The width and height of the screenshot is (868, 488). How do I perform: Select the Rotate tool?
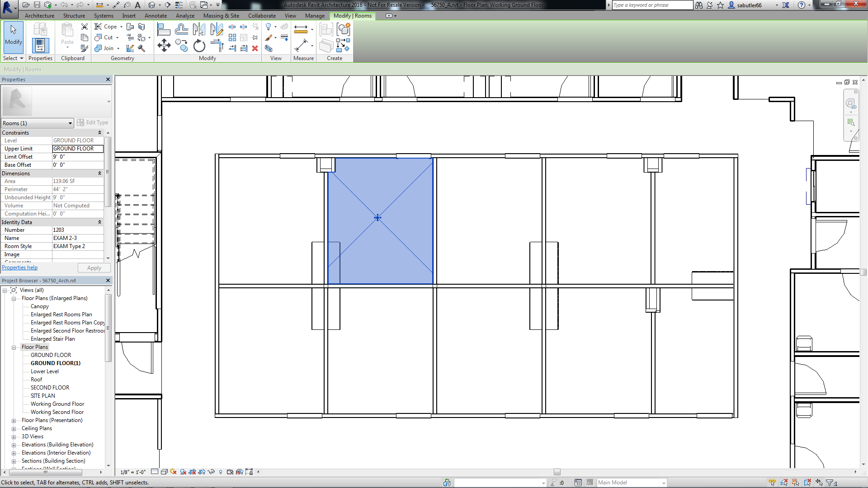(199, 46)
